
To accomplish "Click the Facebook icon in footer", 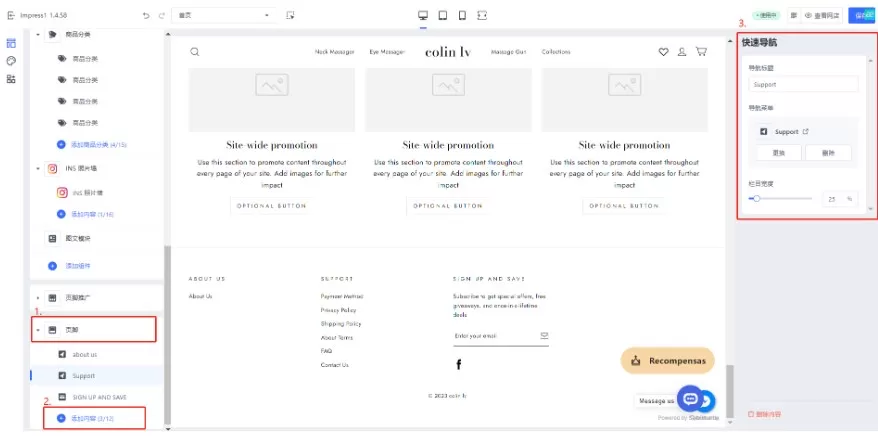I will click(x=459, y=364).
